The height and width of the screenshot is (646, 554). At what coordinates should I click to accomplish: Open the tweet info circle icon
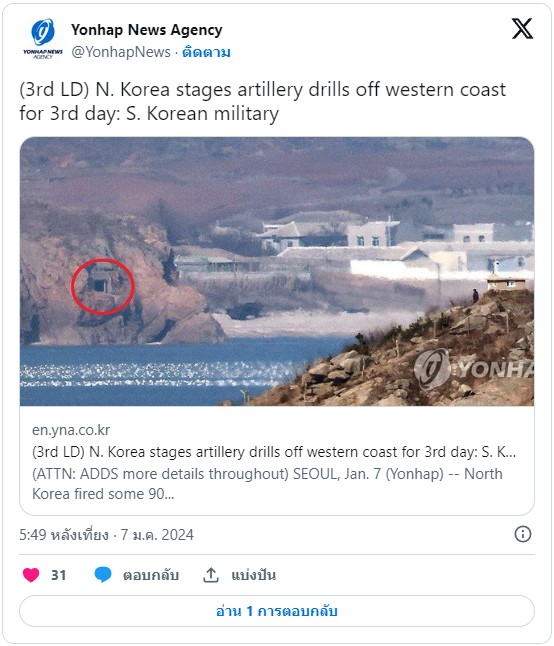click(523, 534)
